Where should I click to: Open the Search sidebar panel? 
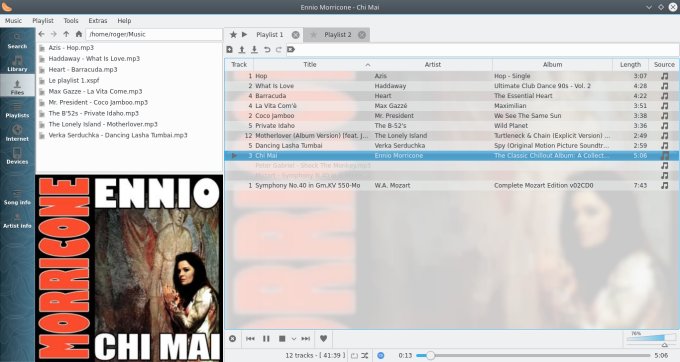pos(17,40)
